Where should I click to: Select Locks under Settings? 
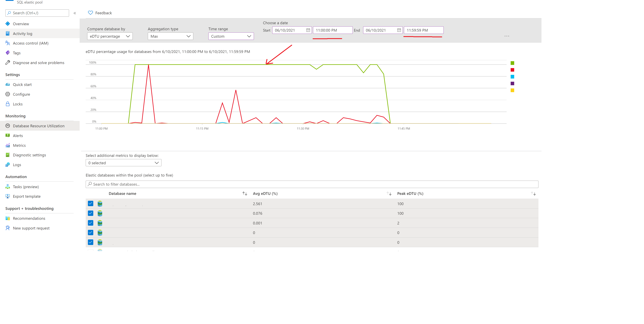pos(18,104)
